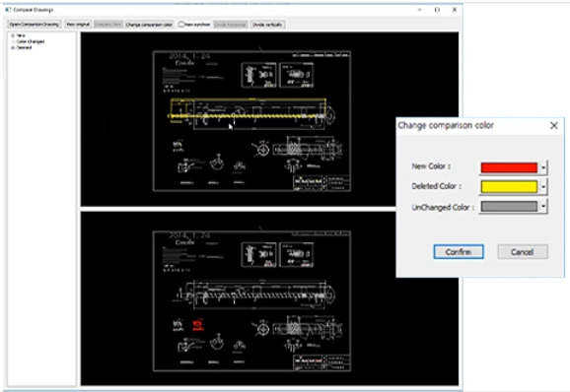Click the View original button
Viewport: 570px width, 392px height.
pos(78,25)
